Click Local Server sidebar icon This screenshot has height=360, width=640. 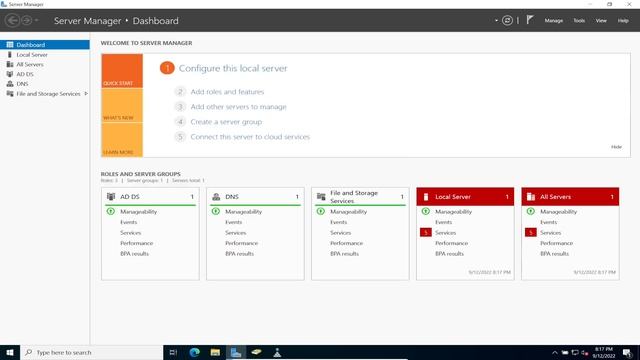(10, 54)
